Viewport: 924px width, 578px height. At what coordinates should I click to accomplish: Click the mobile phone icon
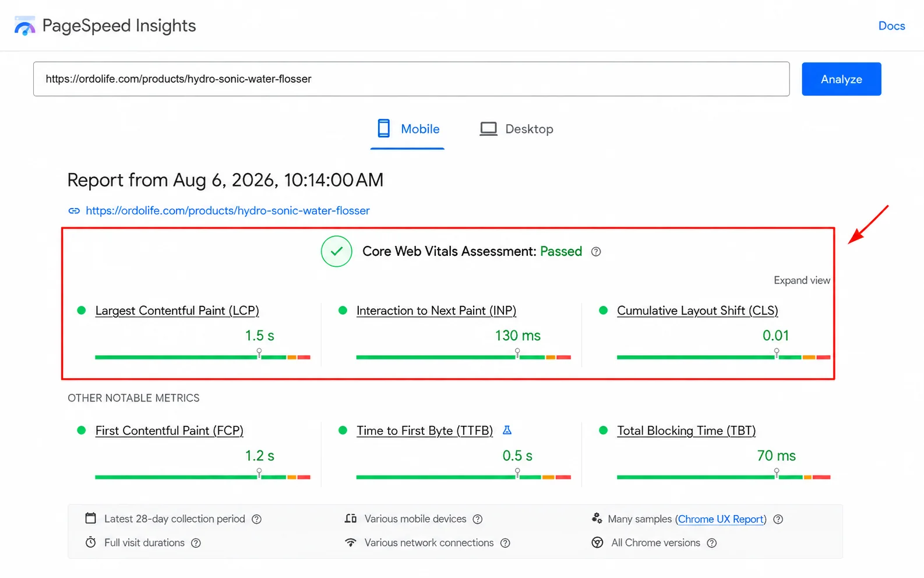click(x=383, y=128)
